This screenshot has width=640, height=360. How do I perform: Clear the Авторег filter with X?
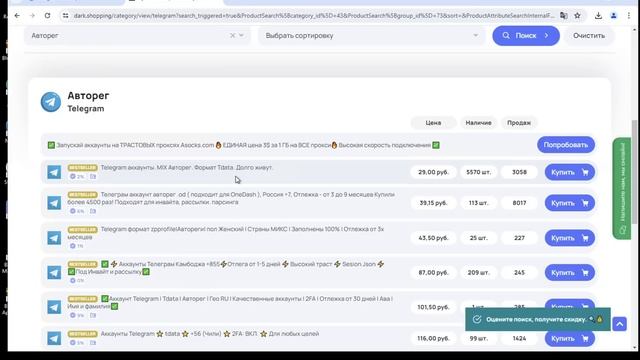tap(232, 36)
